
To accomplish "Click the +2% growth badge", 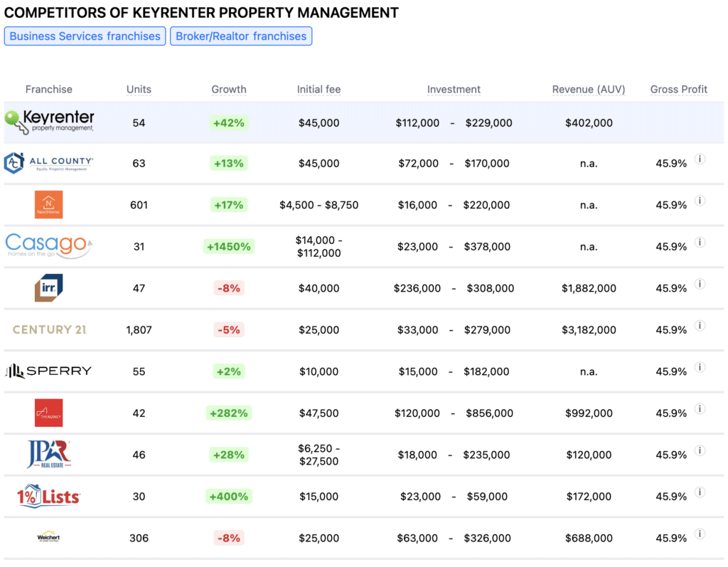I will pyautogui.click(x=229, y=371).
